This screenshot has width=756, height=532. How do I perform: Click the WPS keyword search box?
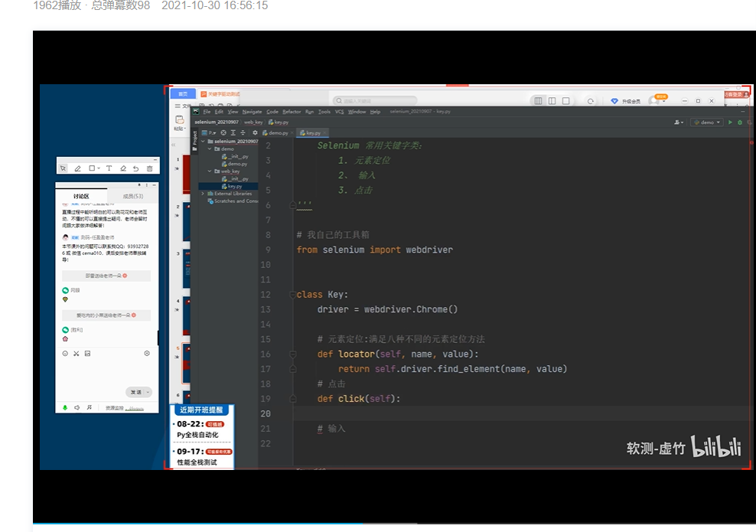pyautogui.click(x=375, y=101)
